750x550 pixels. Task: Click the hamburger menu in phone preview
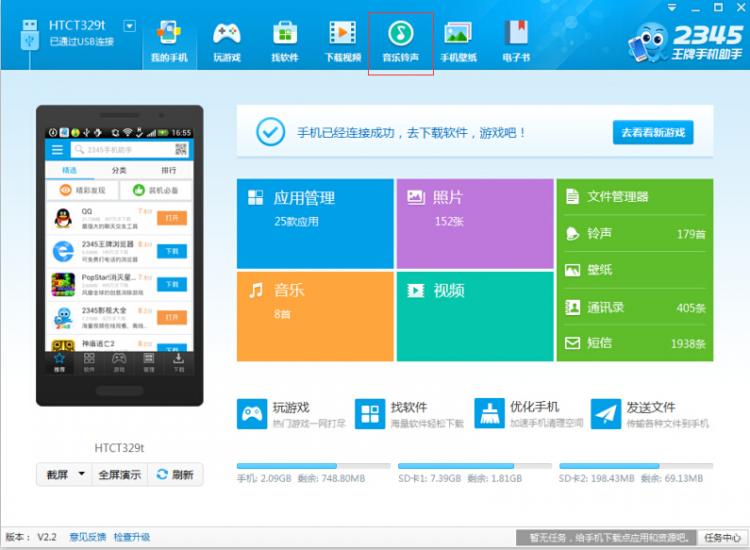[x=57, y=150]
